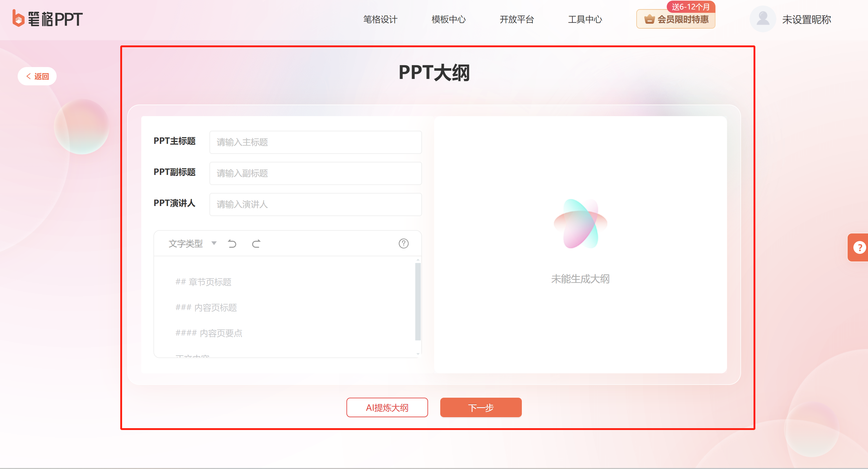The height and width of the screenshot is (469, 868).
Task: Open 开放平台 navigation item
Action: pyautogui.click(x=517, y=20)
